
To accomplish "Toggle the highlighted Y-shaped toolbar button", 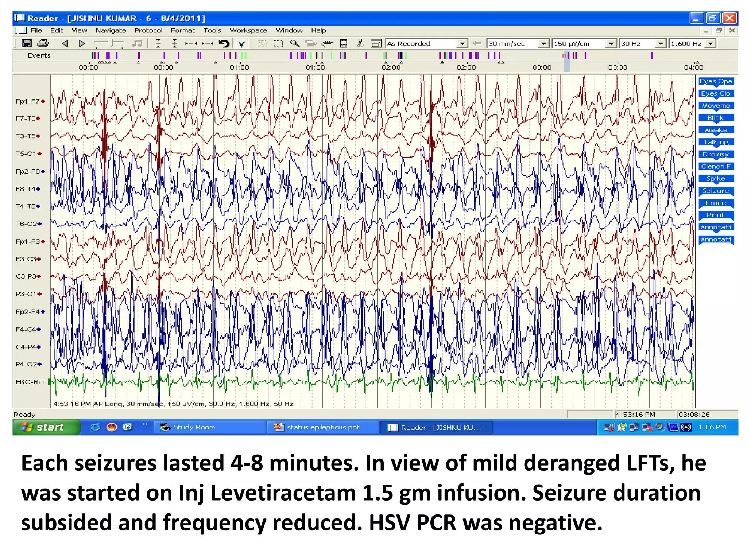I will (241, 44).
